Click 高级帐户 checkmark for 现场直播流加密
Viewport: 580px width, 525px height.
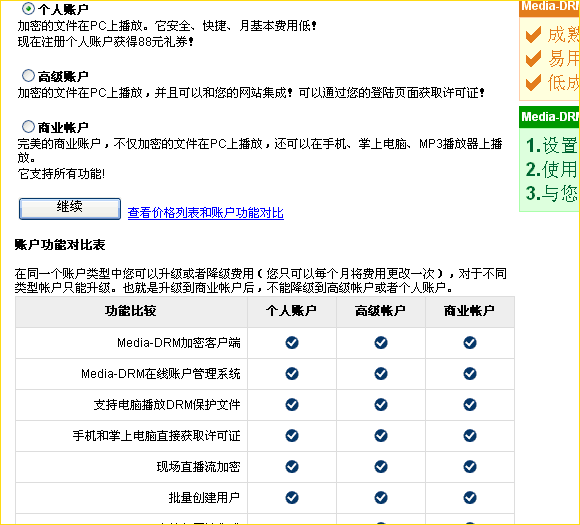pyautogui.click(x=381, y=467)
